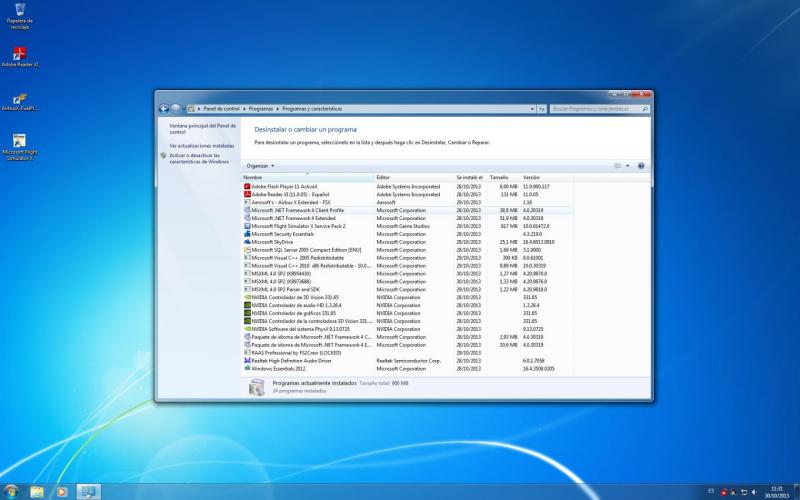Select Aerosoft's - Airbus X Extended - FSX row

point(408,203)
